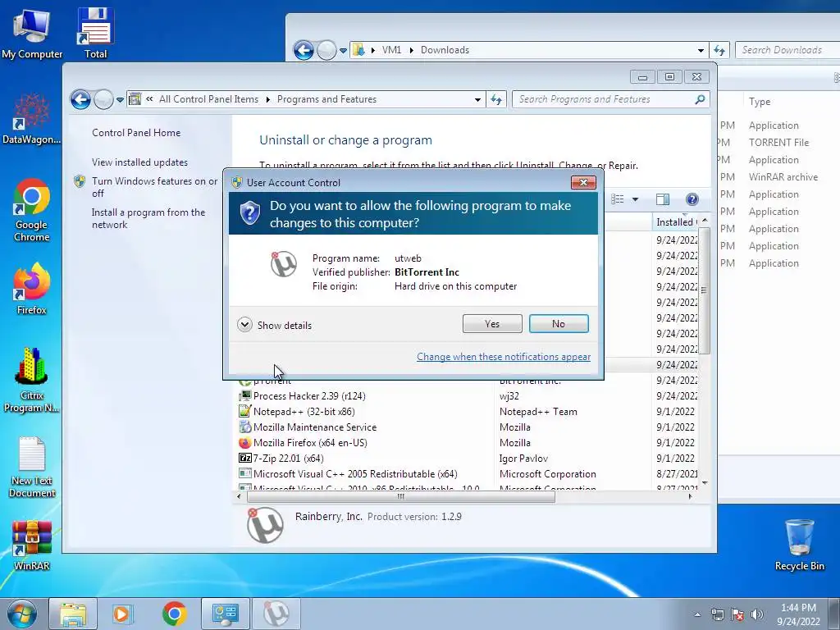The image size is (840, 630).
Task: Refresh the Downloads window
Action: [x=719, y=50]
